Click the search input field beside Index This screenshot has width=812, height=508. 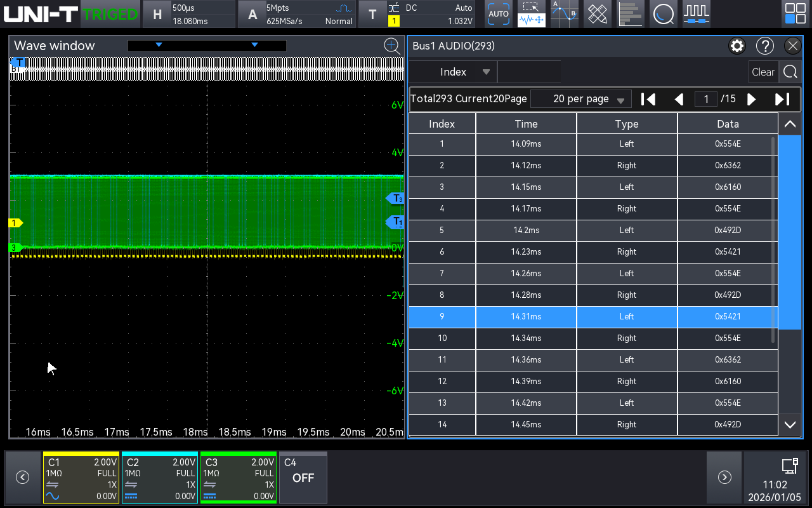pyautogui.click(x=529, y=72)
